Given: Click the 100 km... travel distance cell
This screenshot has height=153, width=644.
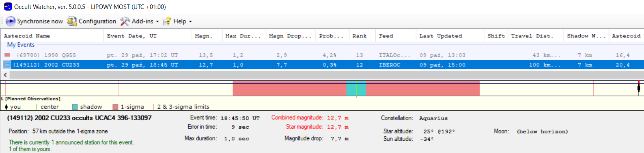Looking at the screenshot, I should (545, 65).
